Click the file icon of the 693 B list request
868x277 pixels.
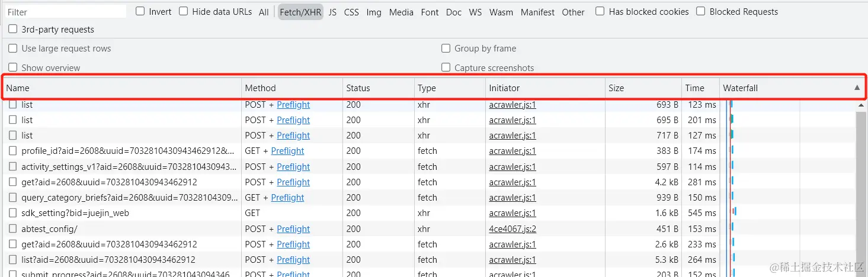pos(13,104)
